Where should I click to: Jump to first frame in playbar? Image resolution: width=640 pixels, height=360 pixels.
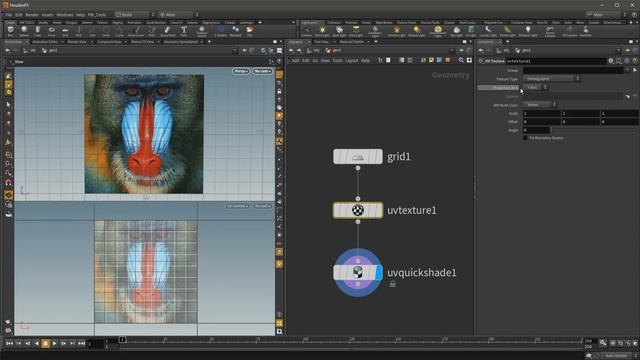pos(9,344)
